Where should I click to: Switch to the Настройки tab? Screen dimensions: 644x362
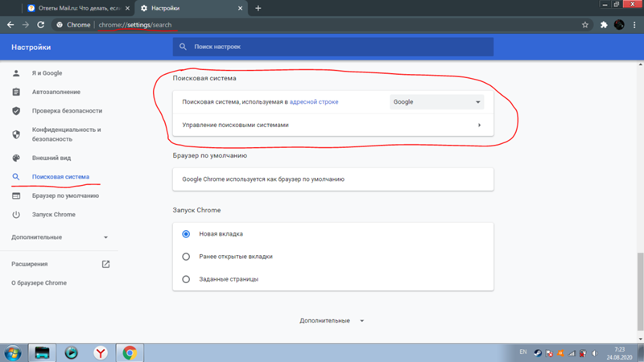[192, 8]
